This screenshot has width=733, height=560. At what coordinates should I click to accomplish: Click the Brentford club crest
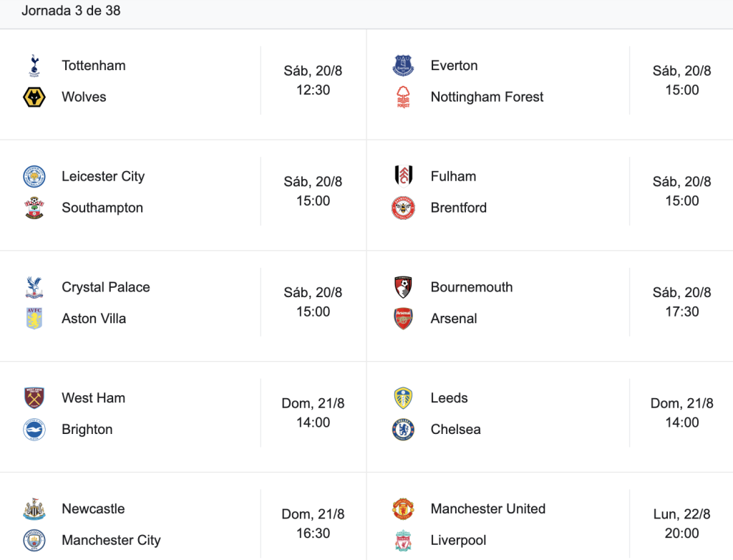click(x=403, y=208)
